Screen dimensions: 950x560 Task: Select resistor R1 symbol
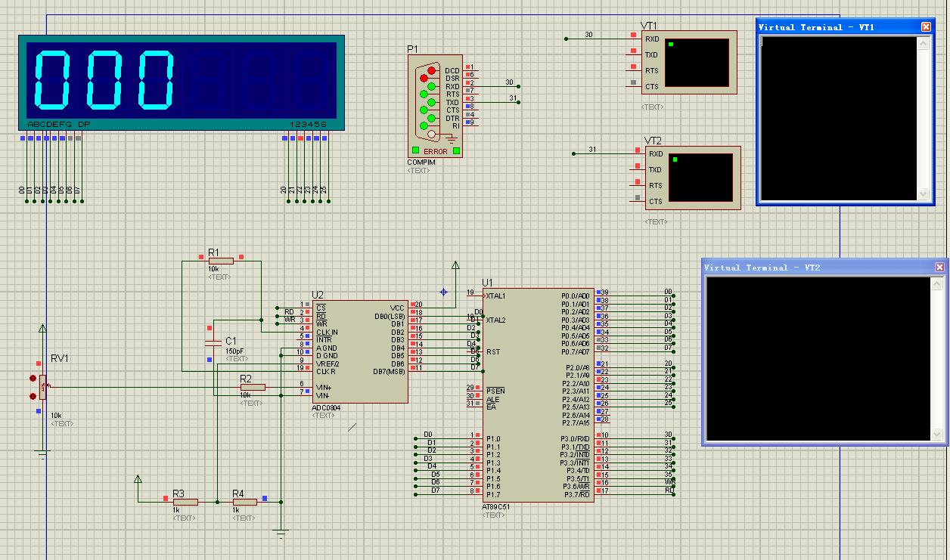click(x=220, y=261)
